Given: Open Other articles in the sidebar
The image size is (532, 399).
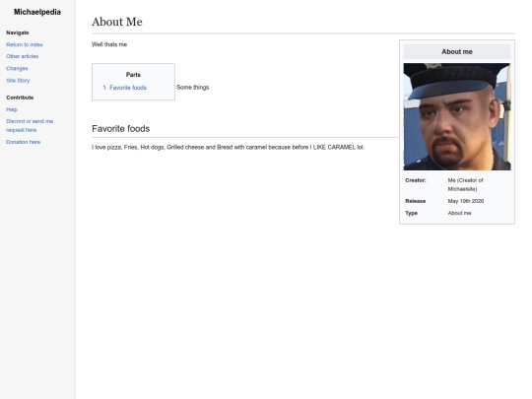Looking at the screenshot, I should [22, 56].
